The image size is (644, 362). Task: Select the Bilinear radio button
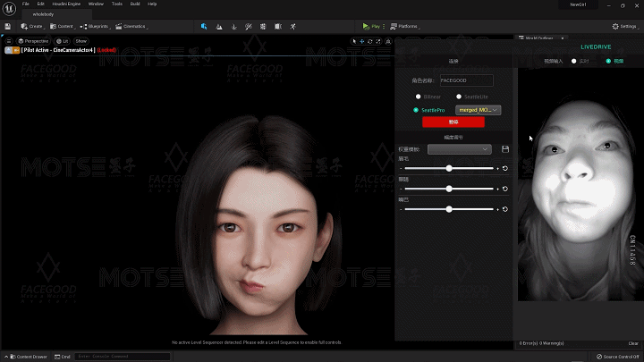[x=417, y=97]
